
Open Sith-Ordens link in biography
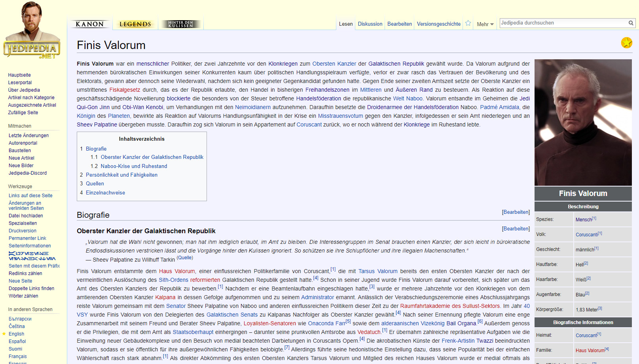click(174, 280)
